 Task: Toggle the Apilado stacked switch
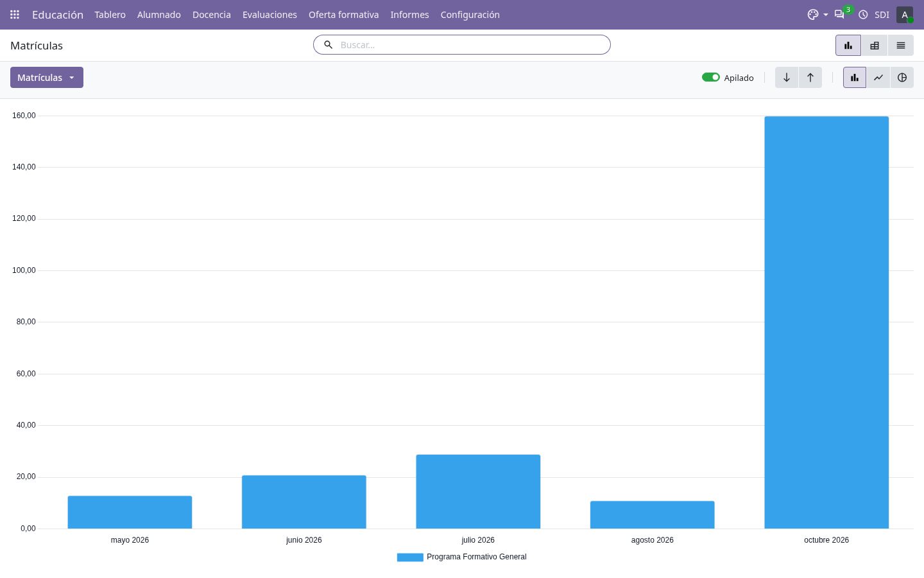pos(711,77)
